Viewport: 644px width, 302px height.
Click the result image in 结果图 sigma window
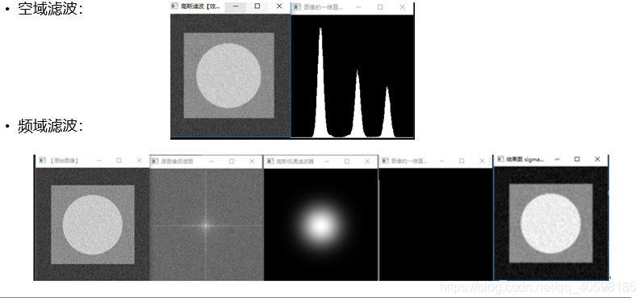click(550, 223)
